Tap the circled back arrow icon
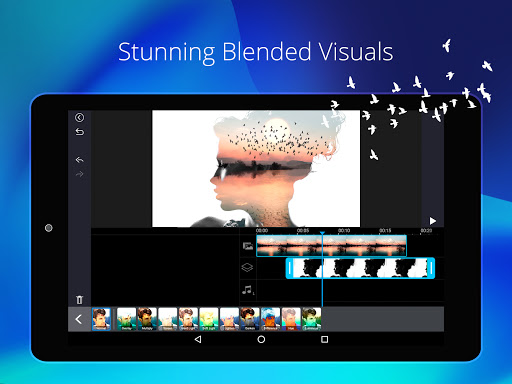This screenshot has height=384, width=512. tap(79, 117)
